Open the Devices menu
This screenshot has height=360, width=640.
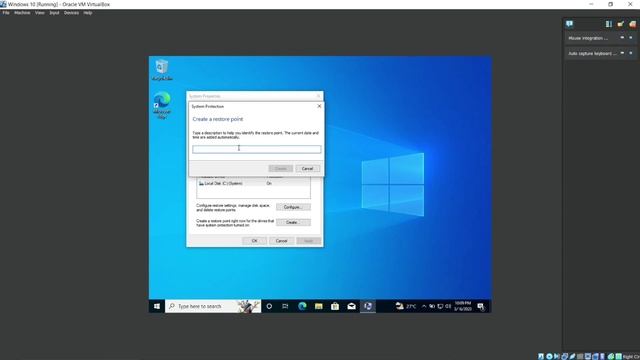[71, 13]
